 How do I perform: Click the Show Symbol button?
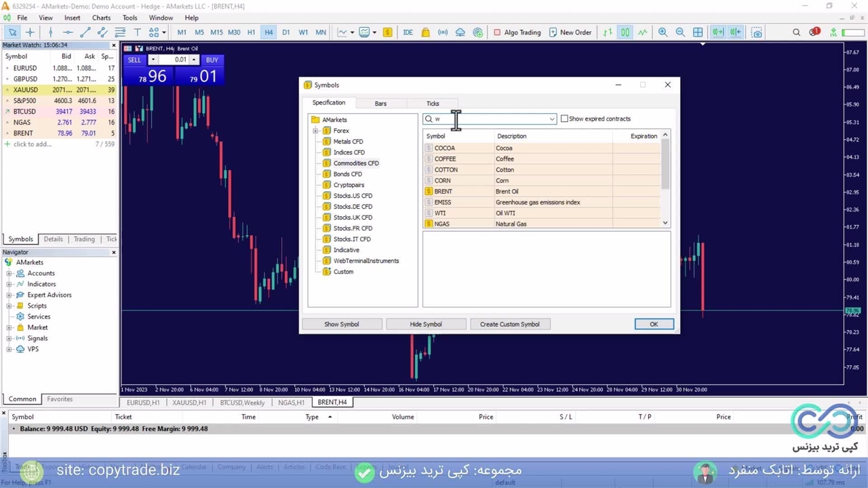[x=341, y=324]
